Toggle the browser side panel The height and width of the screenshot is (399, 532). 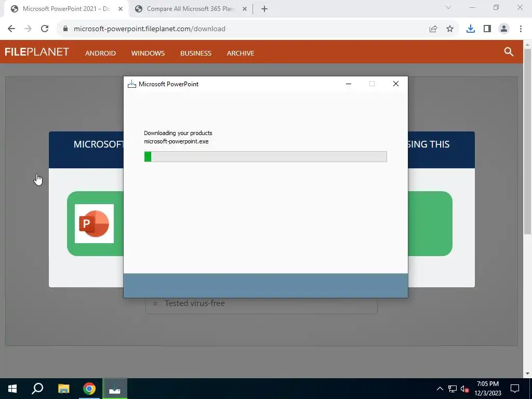pyautogui.click(x=487, y=29)
